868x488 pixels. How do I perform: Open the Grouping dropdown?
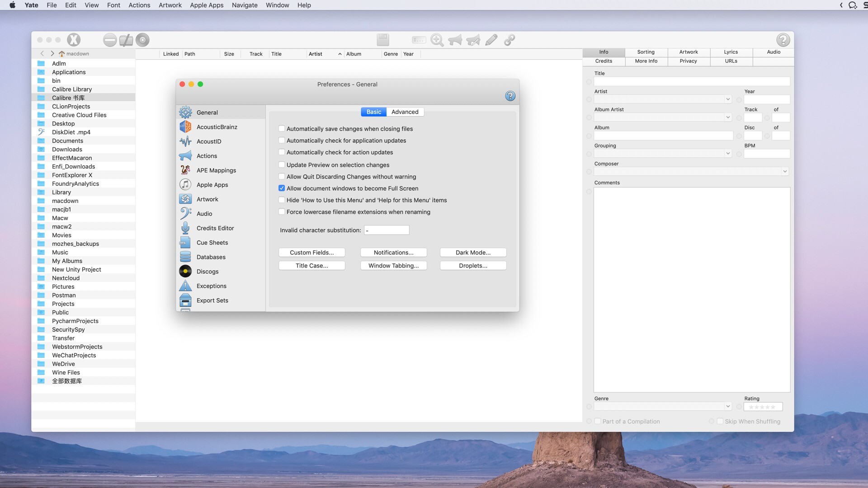(727, 154)
